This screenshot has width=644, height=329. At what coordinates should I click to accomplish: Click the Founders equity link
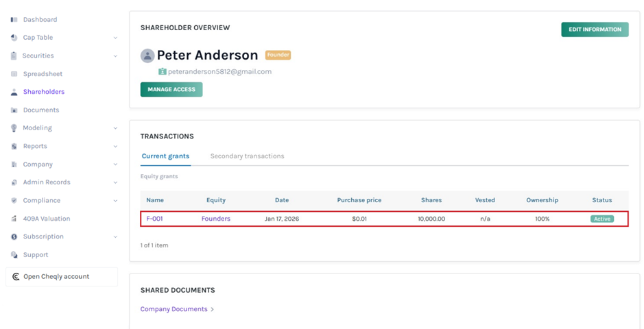point(215,219)
